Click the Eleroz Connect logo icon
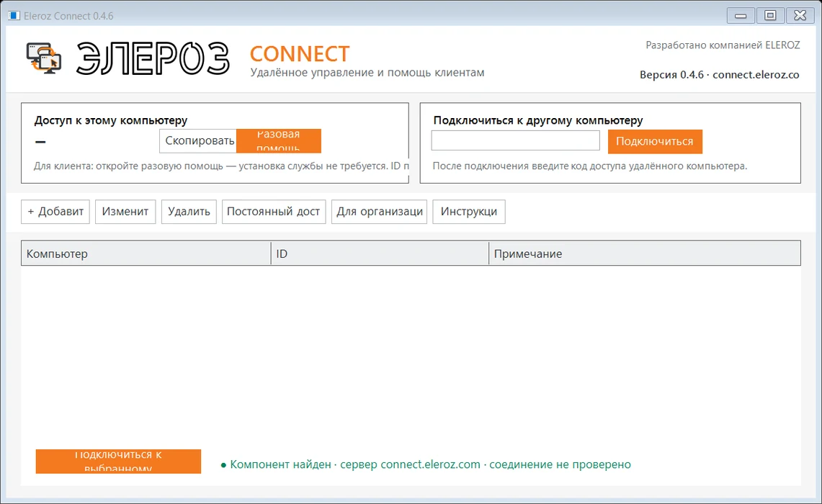The image size is (822, 504). click(44, 58)
